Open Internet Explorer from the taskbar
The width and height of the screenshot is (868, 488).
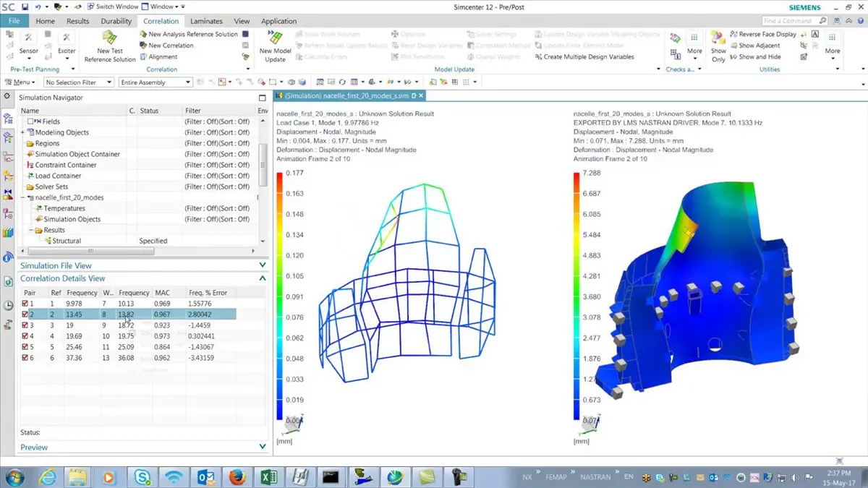coord(48,476)
